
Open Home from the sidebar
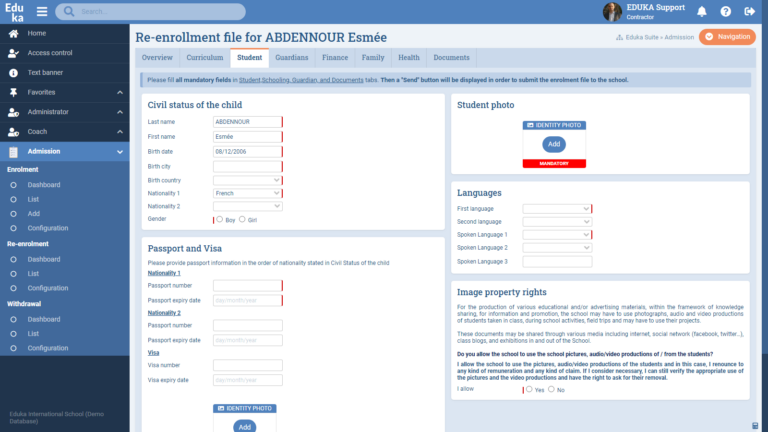point(36,33)
